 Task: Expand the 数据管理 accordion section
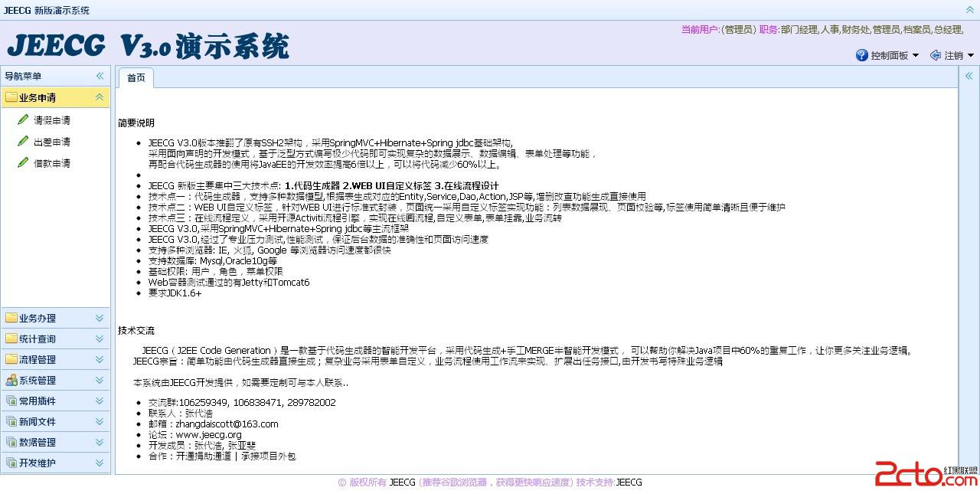[100, 442]
